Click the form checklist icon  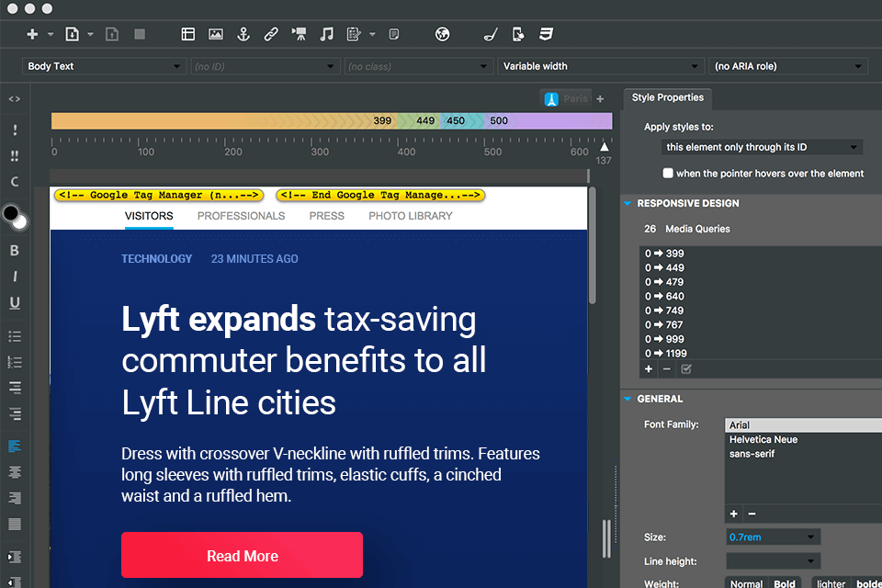point(354,34)
